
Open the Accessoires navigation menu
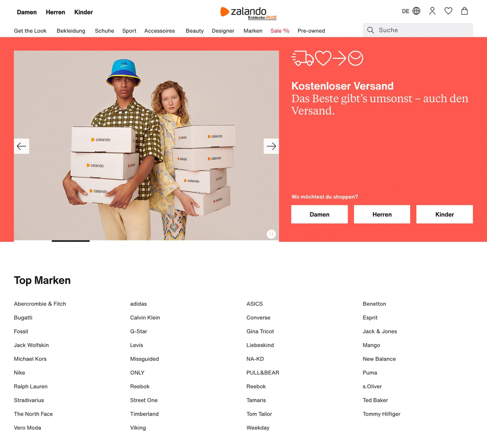159,31
